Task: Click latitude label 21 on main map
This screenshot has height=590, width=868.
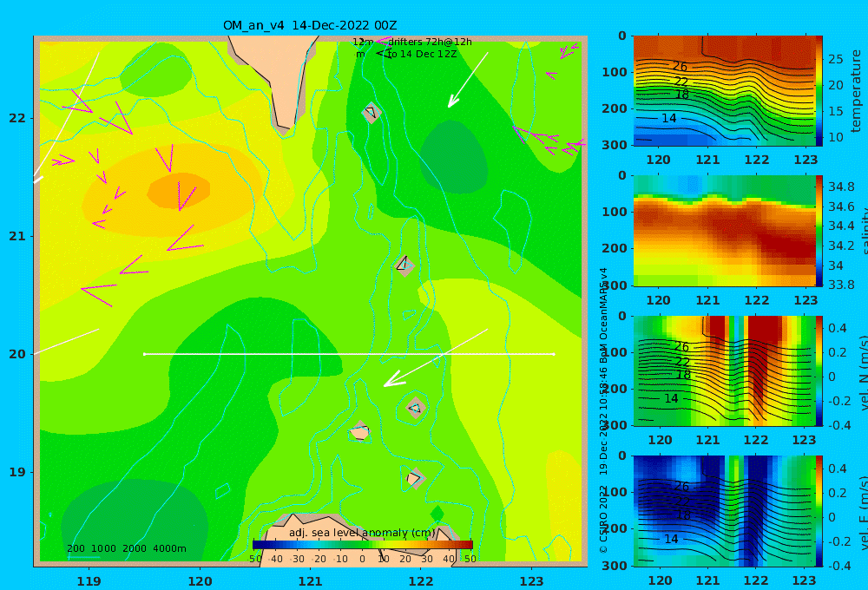Action: coord(17,236)
